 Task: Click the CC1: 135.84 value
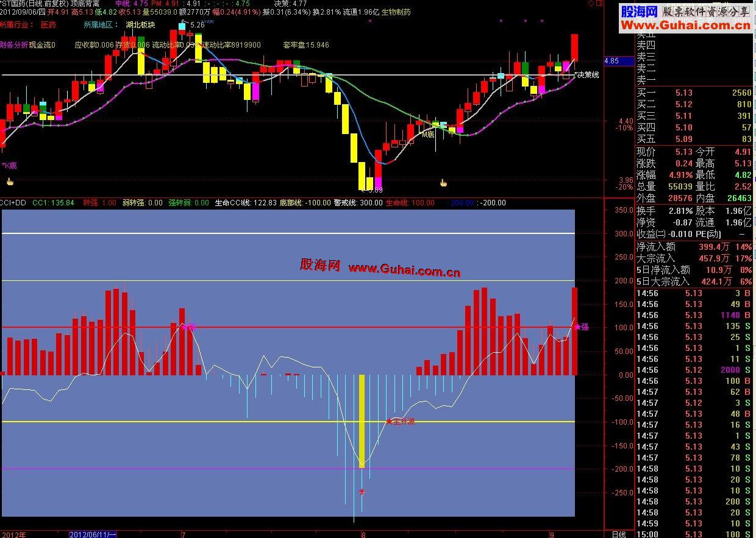53,203
